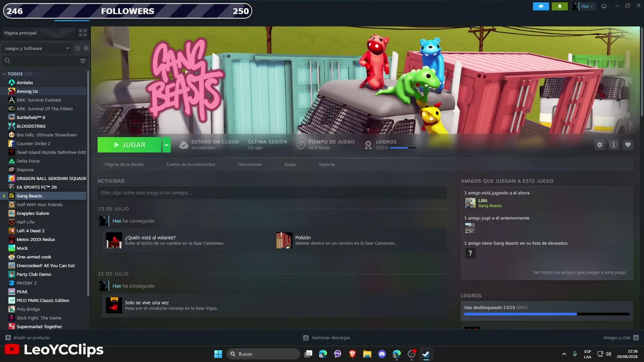Click the megaphone announcements icon

[x=541, y=7]
